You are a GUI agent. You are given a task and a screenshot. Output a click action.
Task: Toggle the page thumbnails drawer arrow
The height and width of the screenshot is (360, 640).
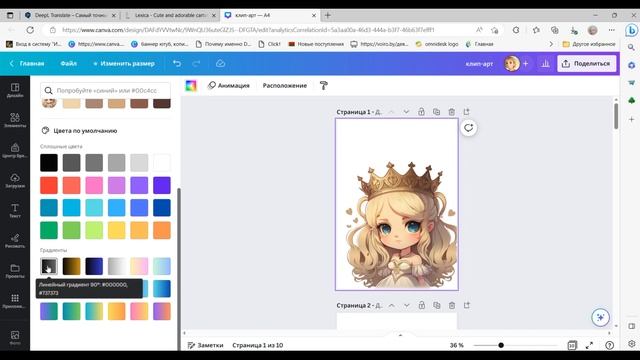point(400,335)
